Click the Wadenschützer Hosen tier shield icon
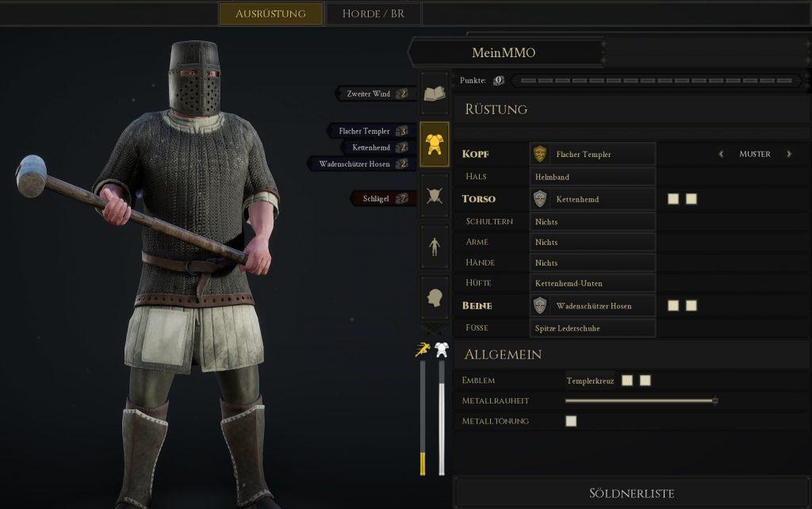812x509 pixels. click(540, 305)
